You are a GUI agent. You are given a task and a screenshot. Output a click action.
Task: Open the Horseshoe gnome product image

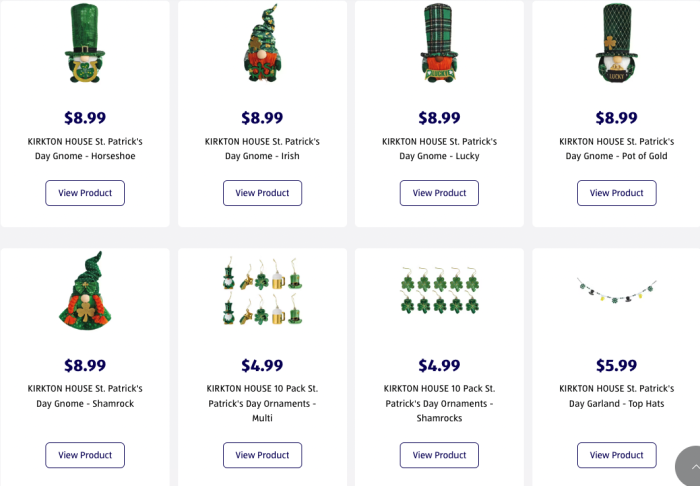pyautogui.click(x=85, y=44)
